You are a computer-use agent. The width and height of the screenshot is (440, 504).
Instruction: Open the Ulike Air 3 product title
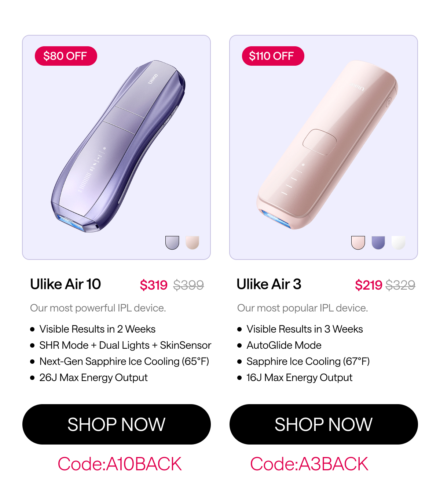269,284
